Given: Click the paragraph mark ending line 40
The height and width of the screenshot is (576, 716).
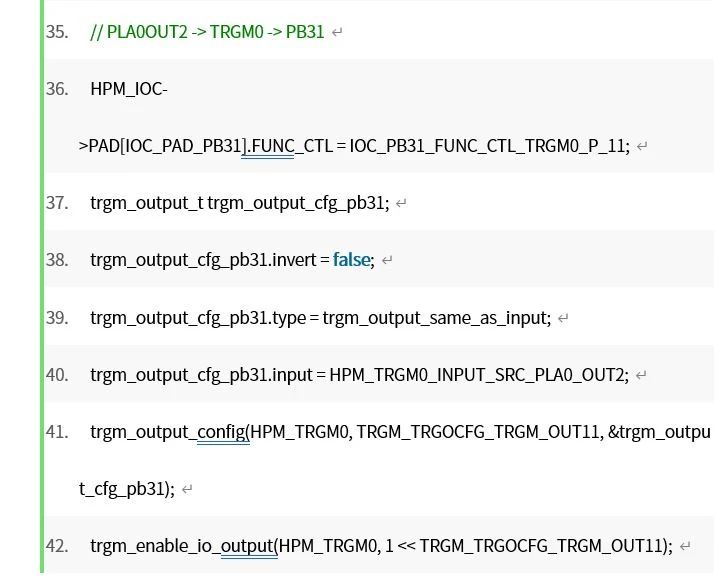Looking at the screenshot, I should (641, 375).
